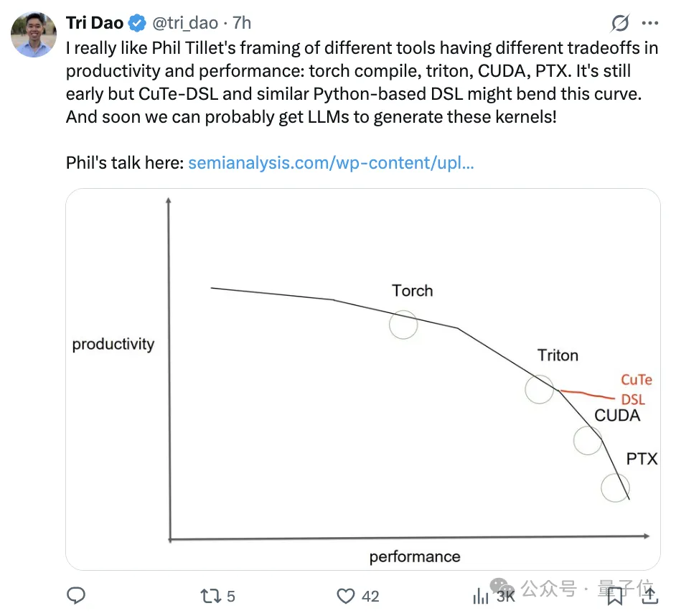
Task: Click the reply speech bubble icon
Action: (76, 595)
